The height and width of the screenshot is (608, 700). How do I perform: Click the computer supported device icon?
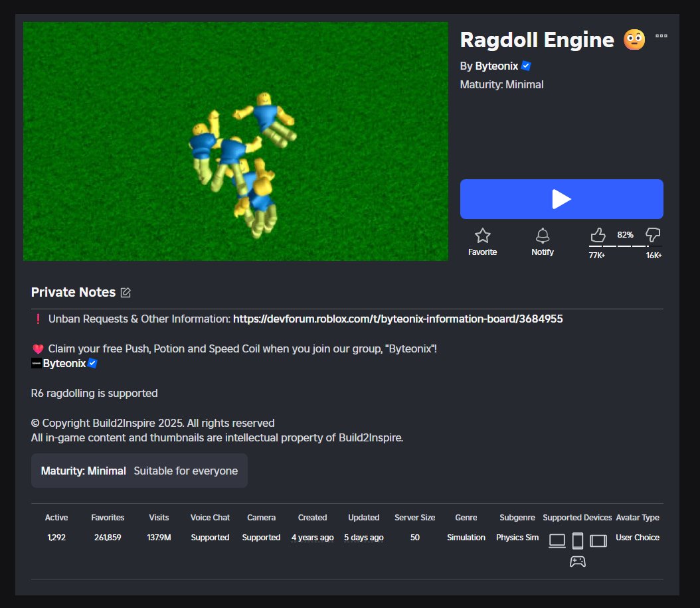(x=557, y=541)
